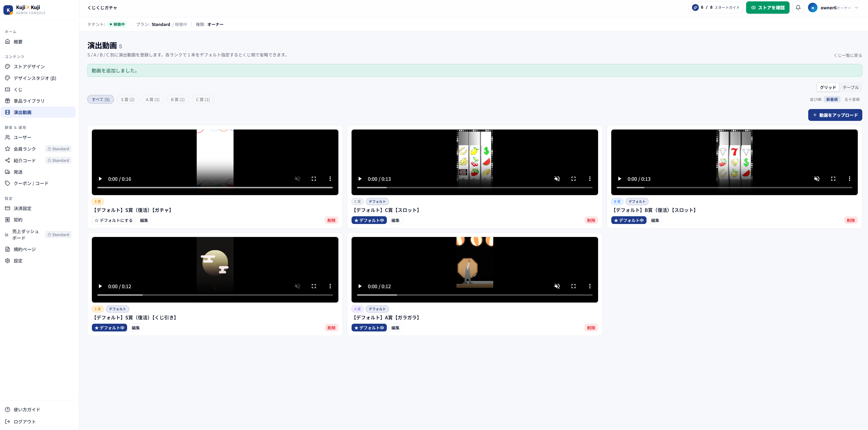Seek in the A賞 ガラガラ video progress bar
This screenshot has width=868, height=430.
pyautogui.click(x=475, y=295)
